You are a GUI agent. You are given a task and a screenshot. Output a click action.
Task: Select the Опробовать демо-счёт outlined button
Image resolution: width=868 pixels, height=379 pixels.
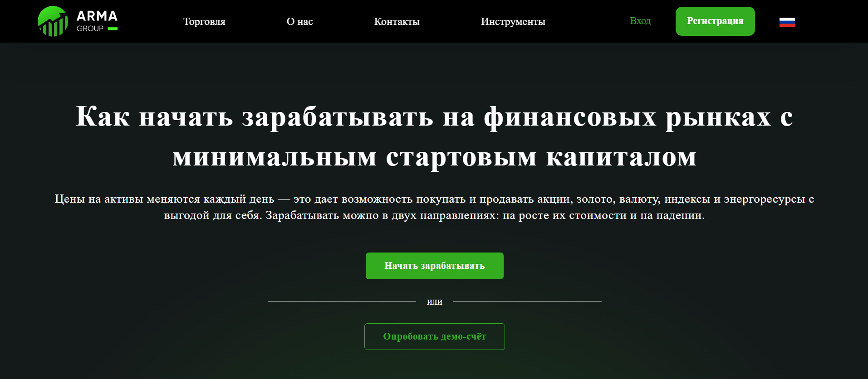click(434, 336)
